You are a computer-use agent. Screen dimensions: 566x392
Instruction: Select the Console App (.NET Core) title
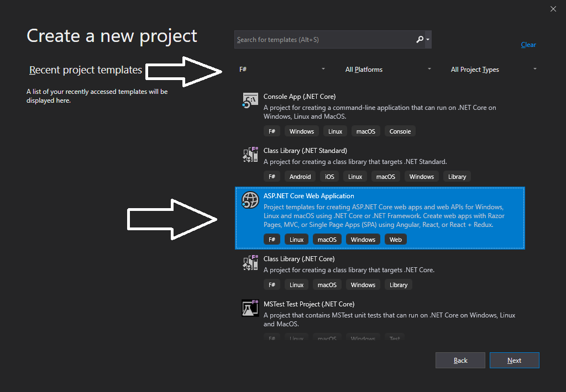pyautogui.click(x=300, y=97)
